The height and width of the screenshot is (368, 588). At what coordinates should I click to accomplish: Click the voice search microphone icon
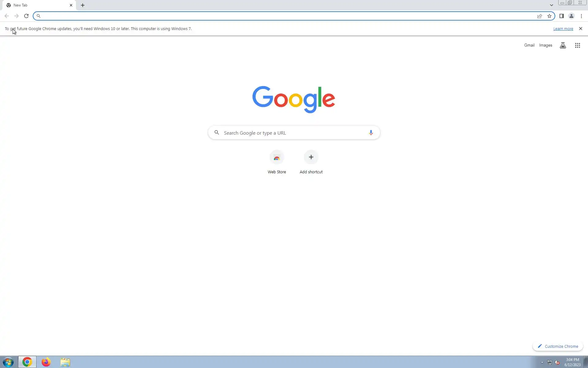pos(371,132)
